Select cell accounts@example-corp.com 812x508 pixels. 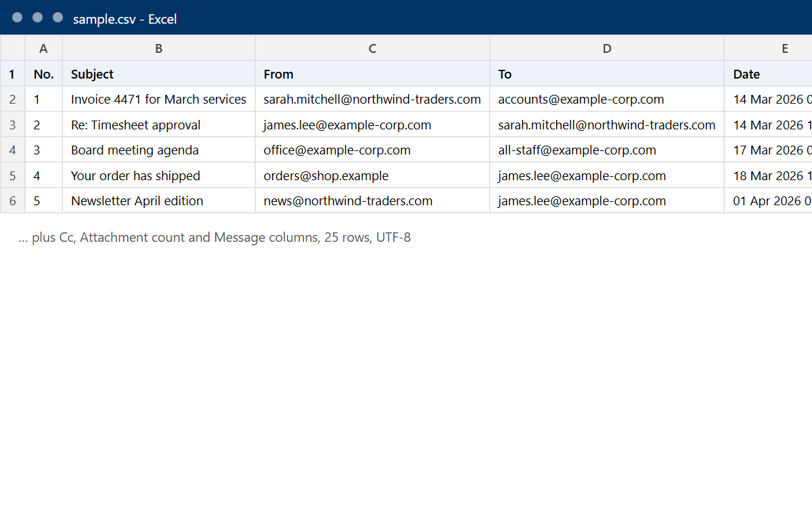607,99
